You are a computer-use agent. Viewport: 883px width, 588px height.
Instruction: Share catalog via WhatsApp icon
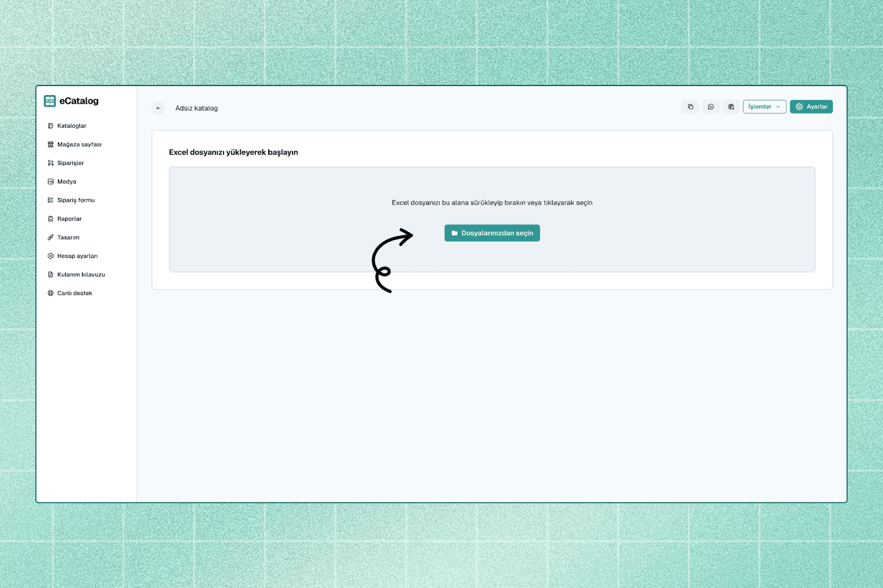click(x=711, y=107)
